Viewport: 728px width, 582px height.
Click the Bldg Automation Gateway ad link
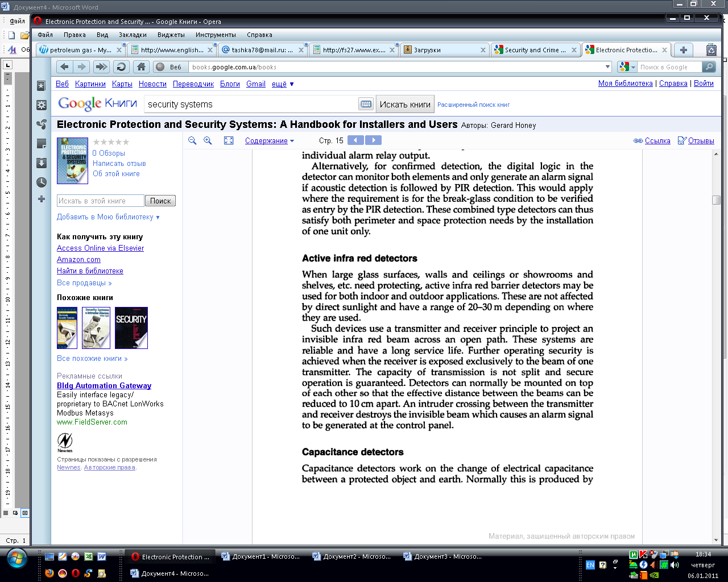click(x=104, y=385)
